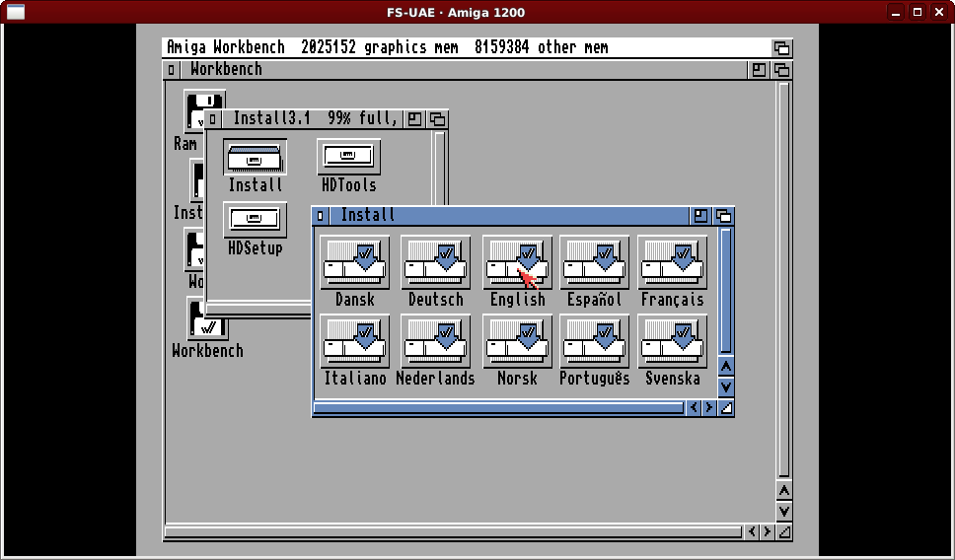Click the Install3.1 window vertical scrollbar

440,169
